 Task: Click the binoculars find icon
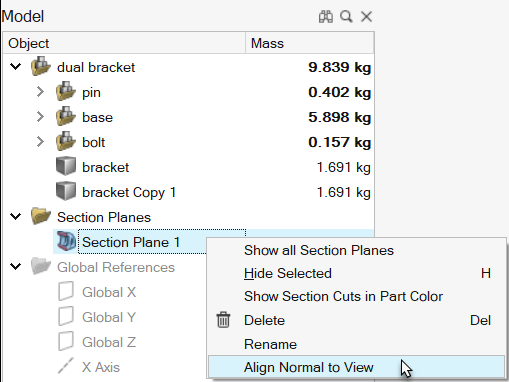(x=326, y=16)
